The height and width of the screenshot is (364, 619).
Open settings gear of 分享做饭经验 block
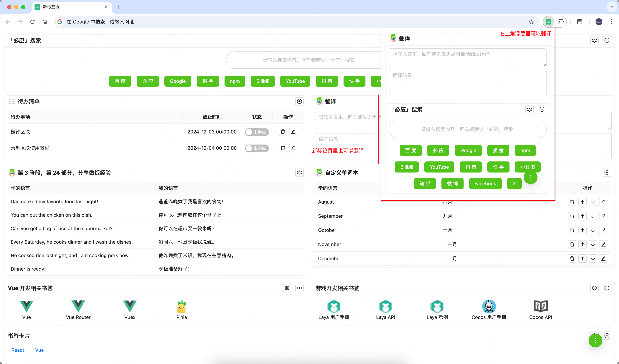299,173
